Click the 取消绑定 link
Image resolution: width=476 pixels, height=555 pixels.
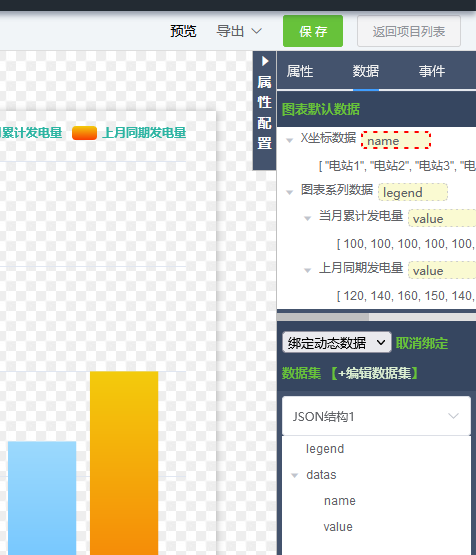tap(422, 343)
